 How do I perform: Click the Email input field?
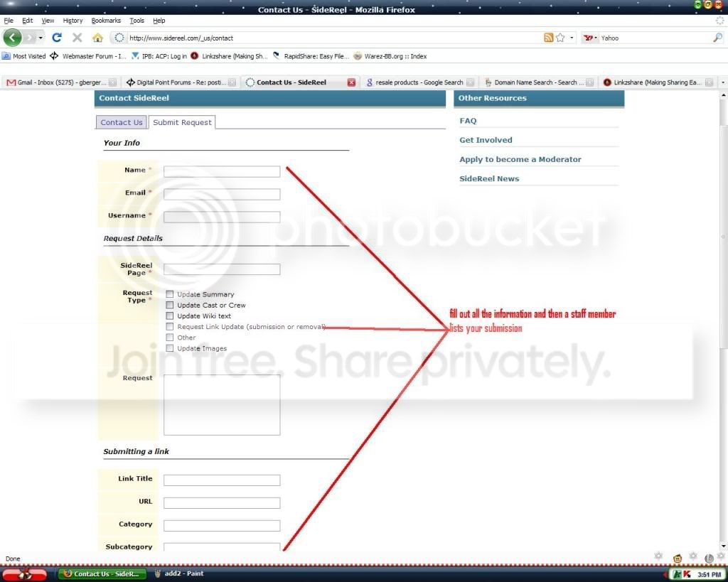(x=222, y=194)
